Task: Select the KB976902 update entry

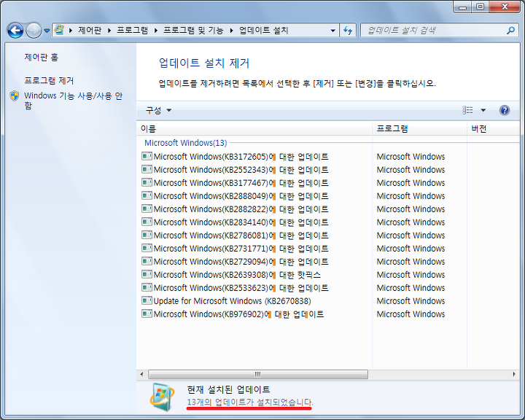Action: point(233,314)
